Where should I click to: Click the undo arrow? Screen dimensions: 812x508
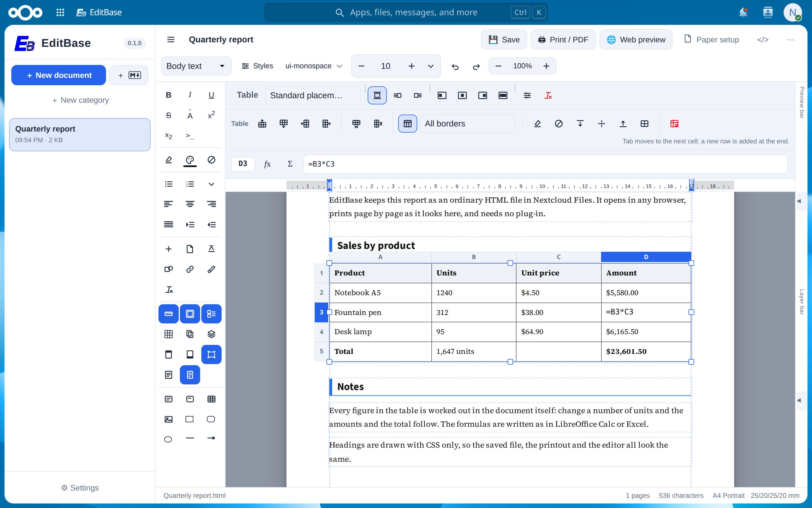tap(455, 66)
